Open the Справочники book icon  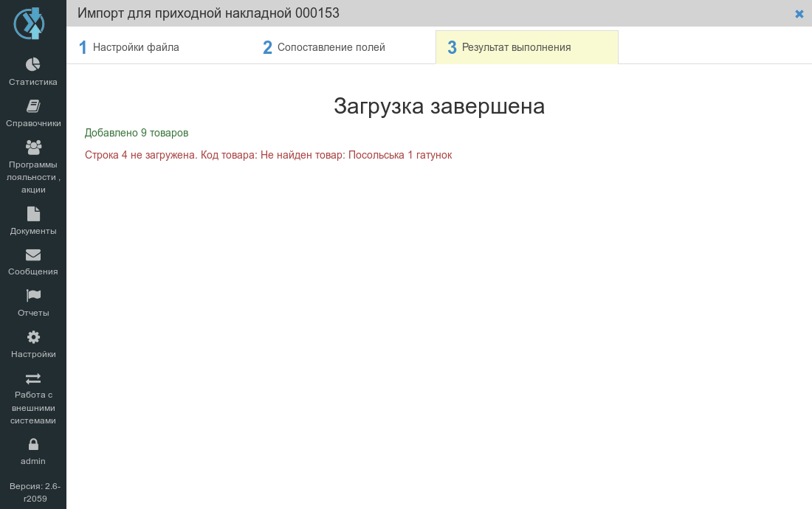(33, 106)
